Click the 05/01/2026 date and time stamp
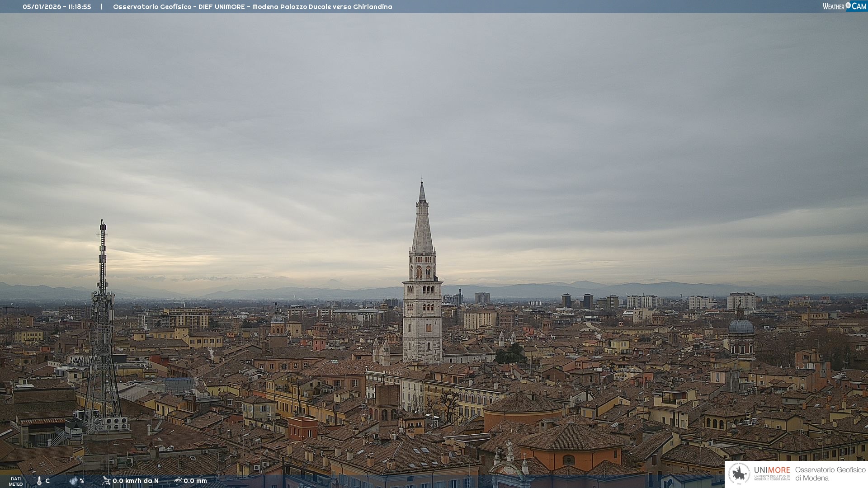This screenshot has width=868, height=488. pyautogui.click(x=57, y=7)
